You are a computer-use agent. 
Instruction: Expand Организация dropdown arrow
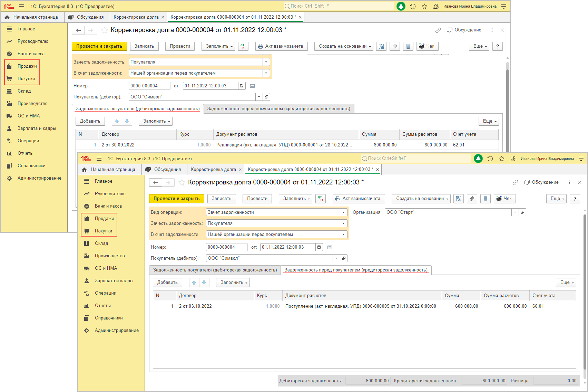[x=515, y=212]
